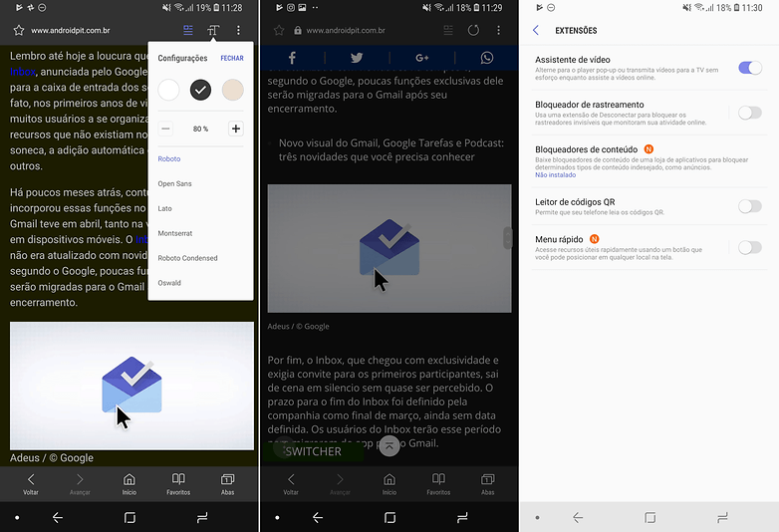Tap scrollbar handle in middle screen

[x=507, y=238]
